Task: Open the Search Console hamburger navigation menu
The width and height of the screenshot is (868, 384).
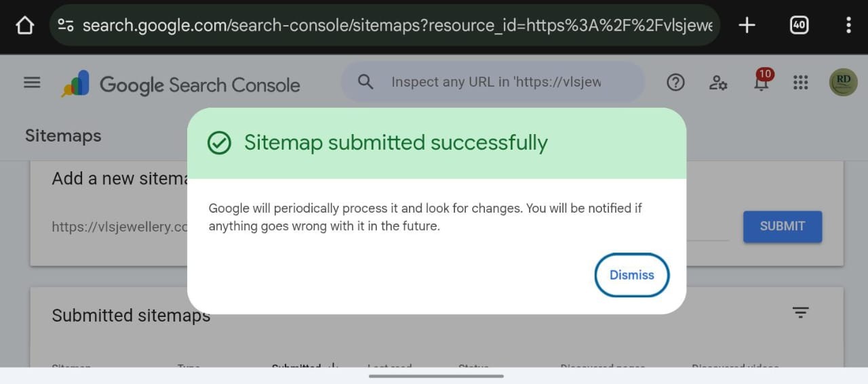Action: (x=32, y=83)
